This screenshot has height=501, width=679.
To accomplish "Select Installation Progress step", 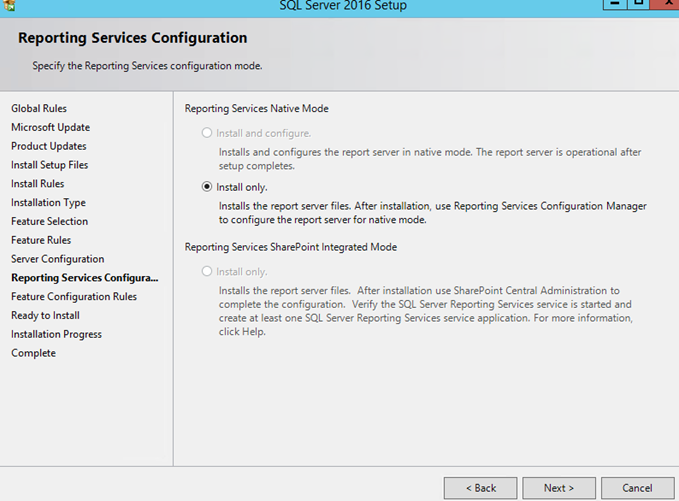I will 56,334.
